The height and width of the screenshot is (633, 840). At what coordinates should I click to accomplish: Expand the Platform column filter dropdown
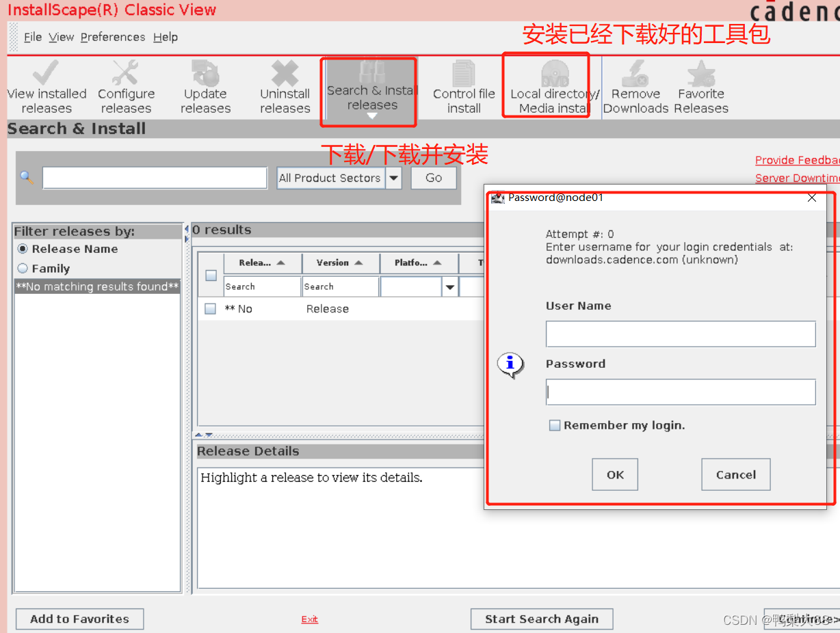tap(450, 286)
